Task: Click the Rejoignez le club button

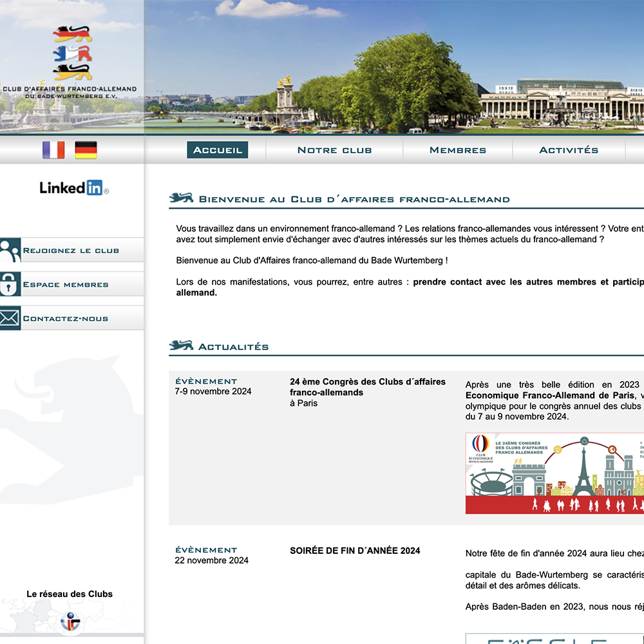Action: pyautogui.click(x=71, y=251)
